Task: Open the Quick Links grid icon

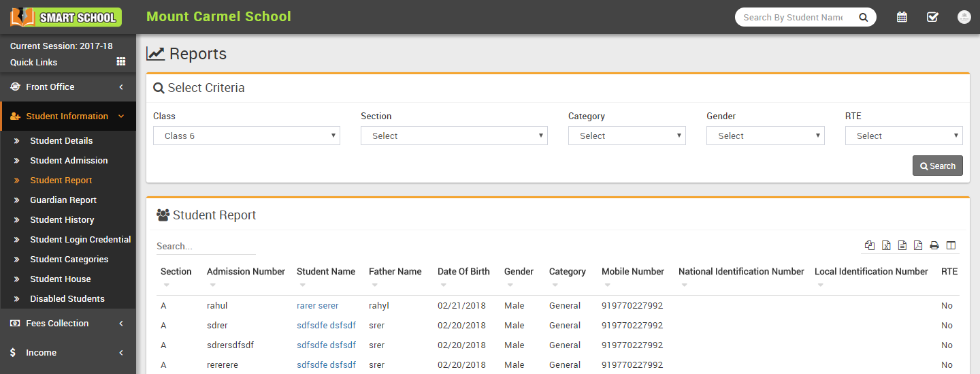Action: (x=121, y=62)
